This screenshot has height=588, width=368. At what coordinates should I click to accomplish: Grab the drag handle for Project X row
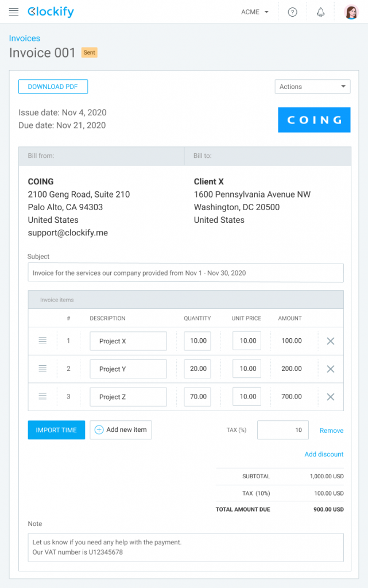[x=42, y=341]
